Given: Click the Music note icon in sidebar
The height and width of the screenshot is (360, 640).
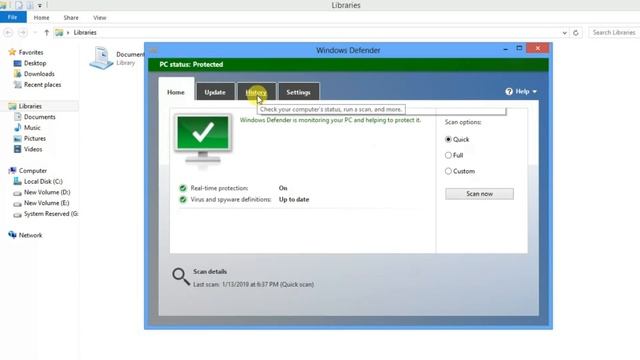Looking at the screenshot, I should click(x=17, y=127).
